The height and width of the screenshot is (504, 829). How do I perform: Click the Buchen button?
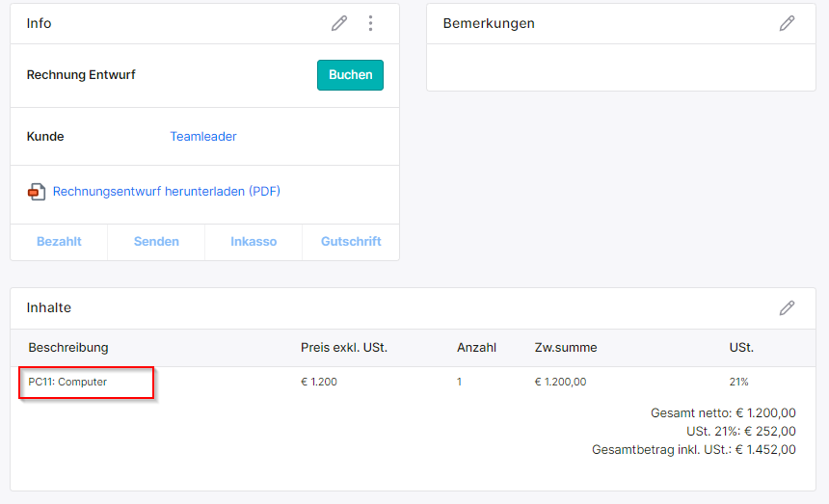350,75
